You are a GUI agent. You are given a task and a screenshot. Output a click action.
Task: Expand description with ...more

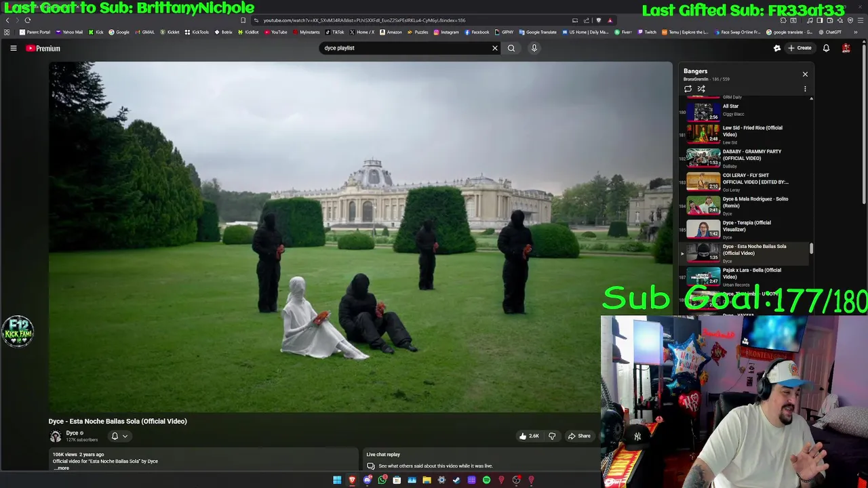[61, 468]
